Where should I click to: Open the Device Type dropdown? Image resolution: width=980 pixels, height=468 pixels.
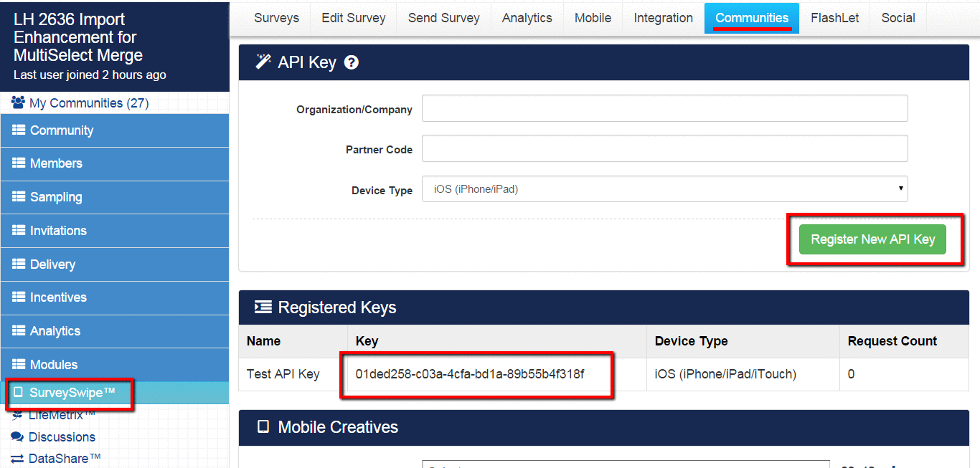[x=664, y=189]
